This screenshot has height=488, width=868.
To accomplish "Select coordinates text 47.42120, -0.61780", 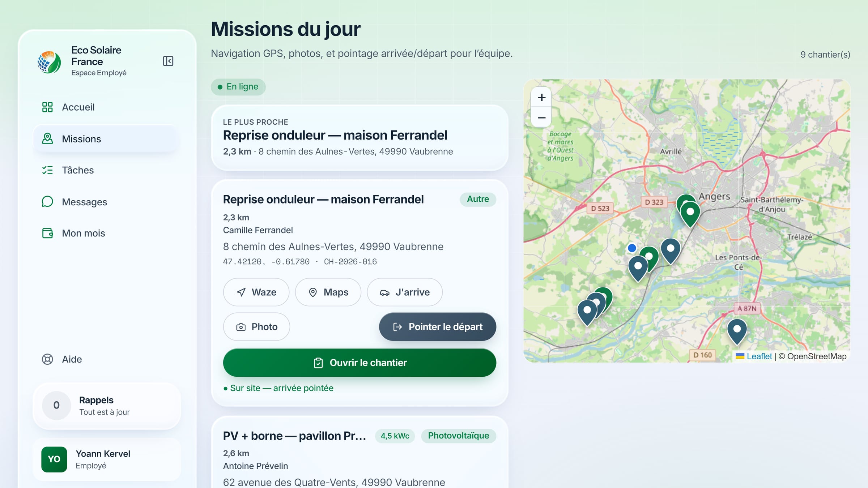I will click(266, 262).
